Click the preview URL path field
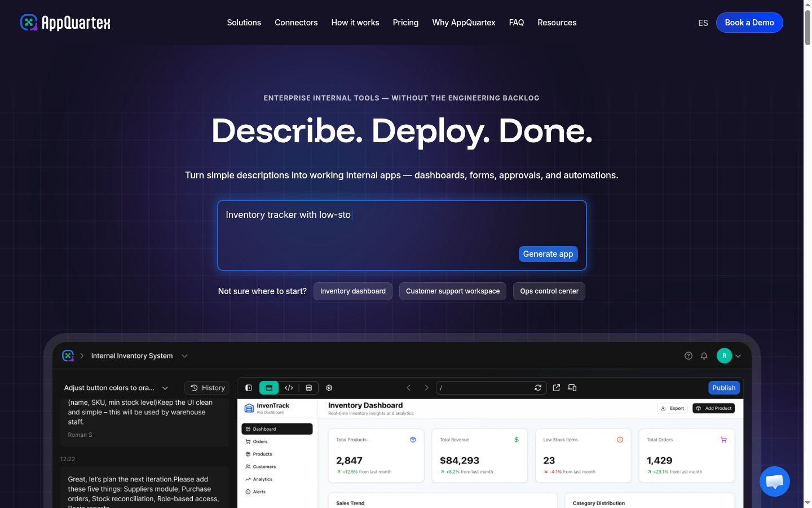The image size is (812, 508). [491, 388]
